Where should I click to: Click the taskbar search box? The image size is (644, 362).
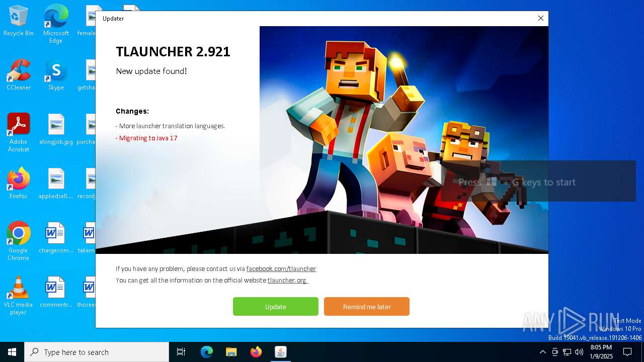coord(97,352)
